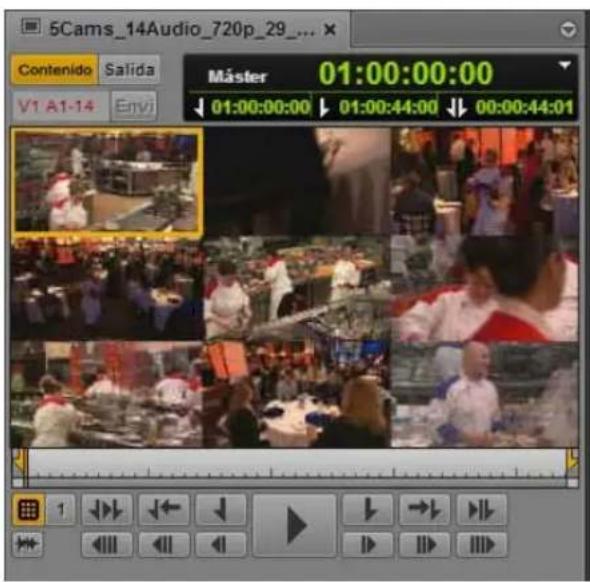The height and width of the screenshot is (582, 590).
Task: Click the Out point timecode 01:00:44:00
Action: click(x=388, y=107)
